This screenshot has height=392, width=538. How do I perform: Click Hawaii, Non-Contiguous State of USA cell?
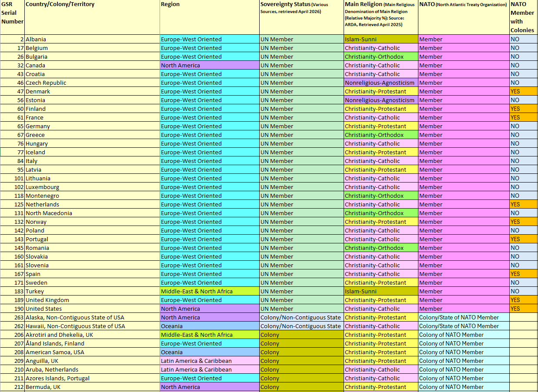(92, 326)
